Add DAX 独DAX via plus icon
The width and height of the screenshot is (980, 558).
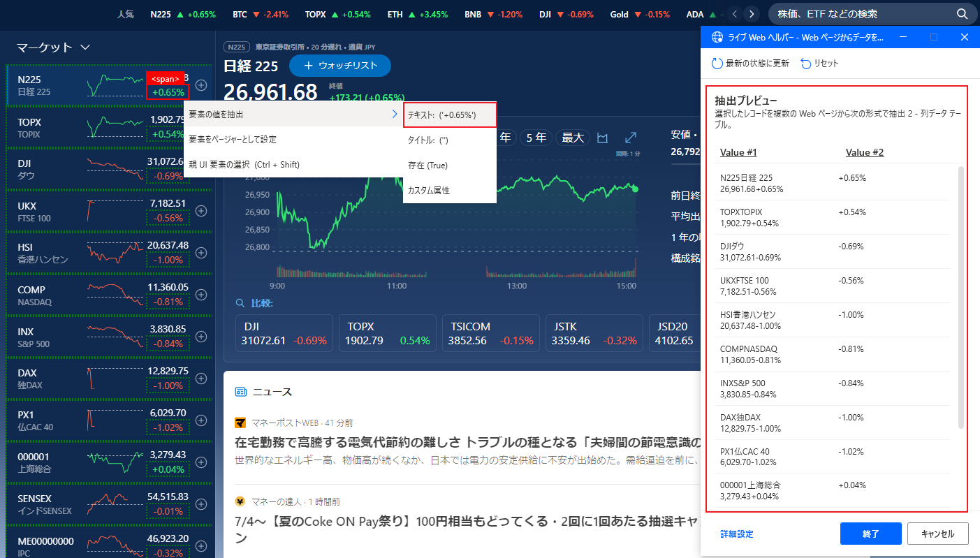click(201, 379)
